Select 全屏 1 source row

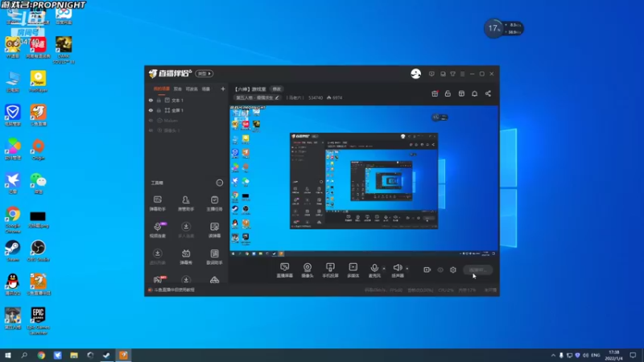187,110
